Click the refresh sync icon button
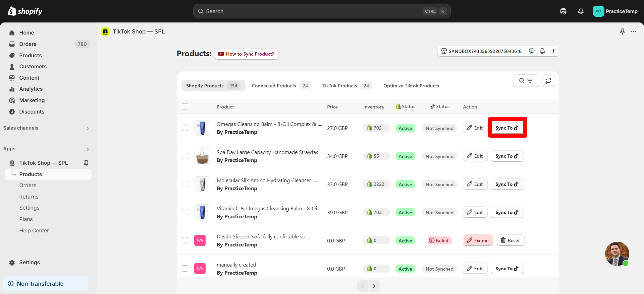 (x=548, y=81)
